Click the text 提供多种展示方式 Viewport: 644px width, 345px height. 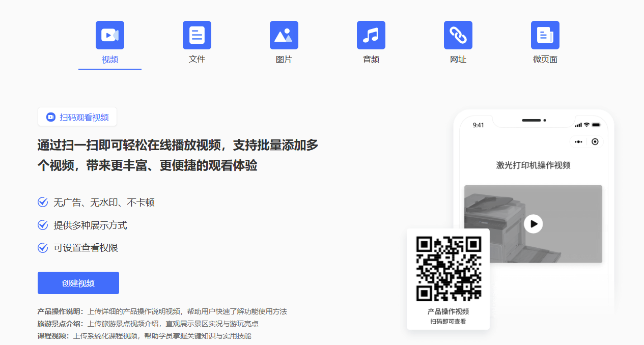tap(91, 225)
